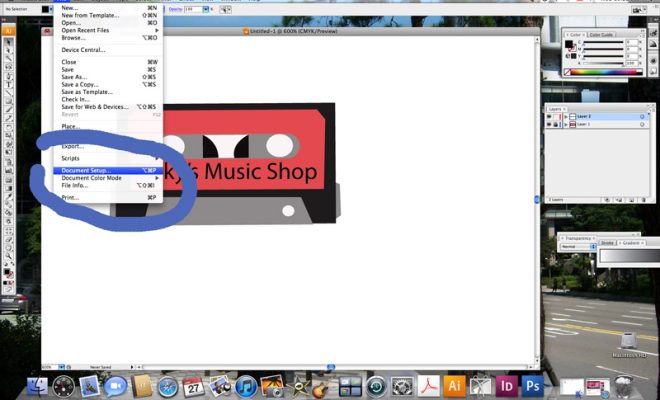Switch to the Gradient tab
Viewport: 660px width, 400px height.
(631, 243)
